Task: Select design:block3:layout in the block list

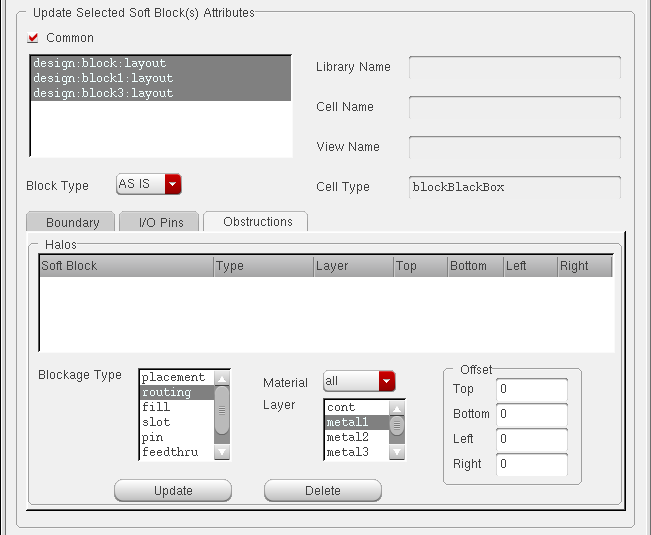Action: click(x=103, y=93)
